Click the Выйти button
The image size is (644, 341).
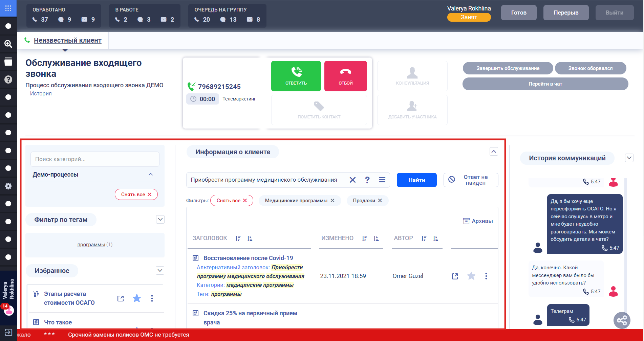[615, 13]
